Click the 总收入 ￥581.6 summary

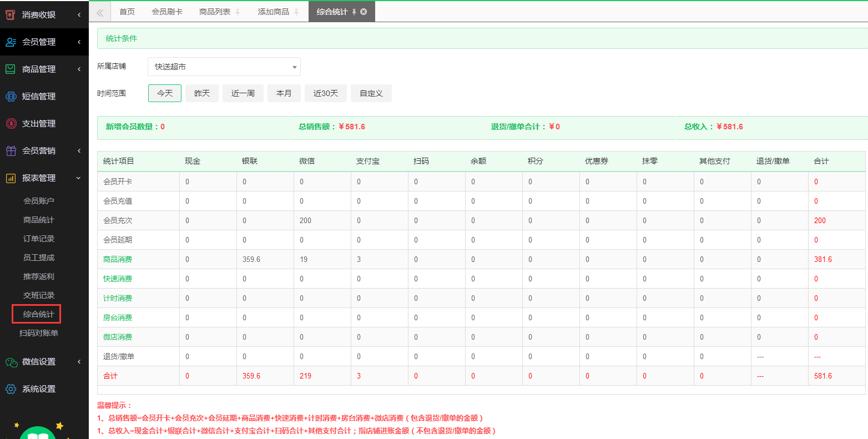coord(714,127)
